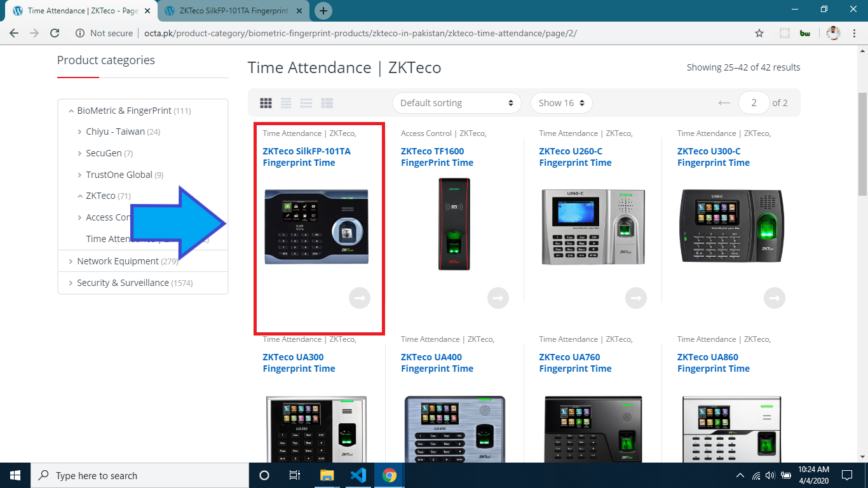Open ZKTeco UA760 Fingerprint Time link
The height and width of the screenshot is (488, 868).
pos(575,363)
